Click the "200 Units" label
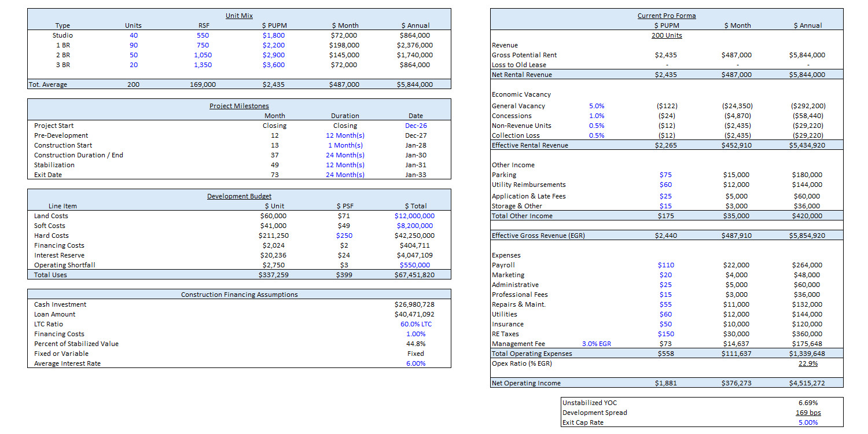This screenshot has height=434, width=868. coord(666,35)
